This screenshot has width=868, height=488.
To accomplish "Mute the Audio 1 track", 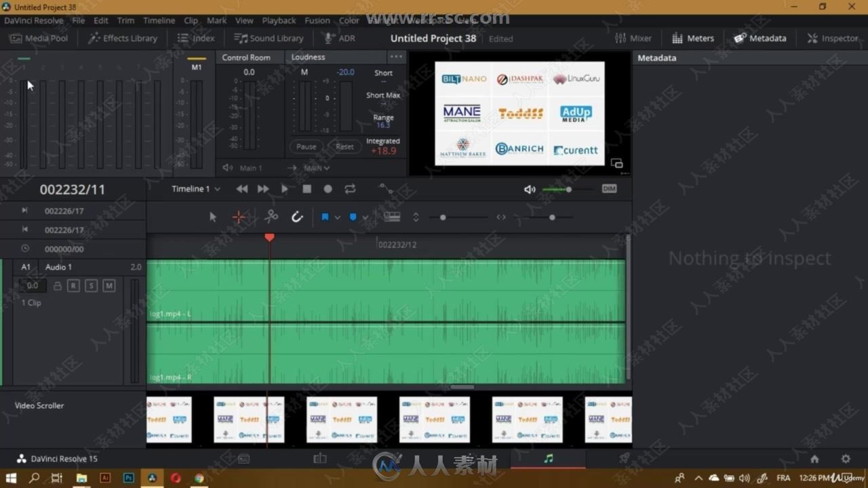I will pos(108,286).
